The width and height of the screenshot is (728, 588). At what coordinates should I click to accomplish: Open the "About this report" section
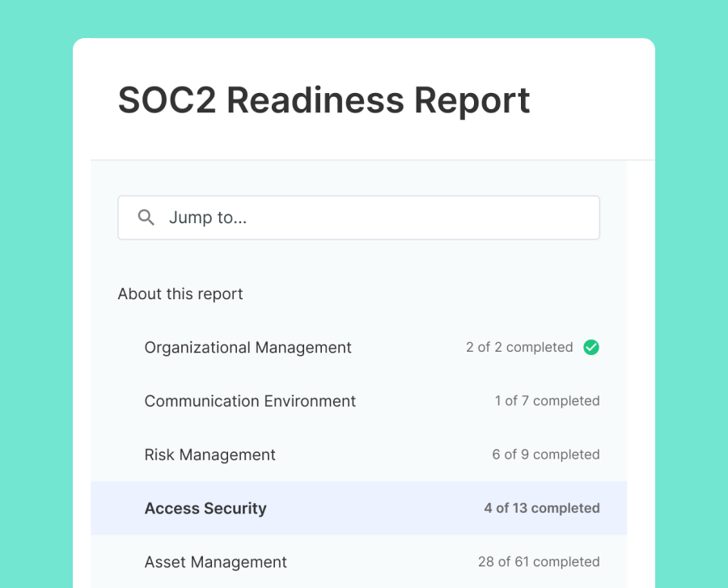180,294
